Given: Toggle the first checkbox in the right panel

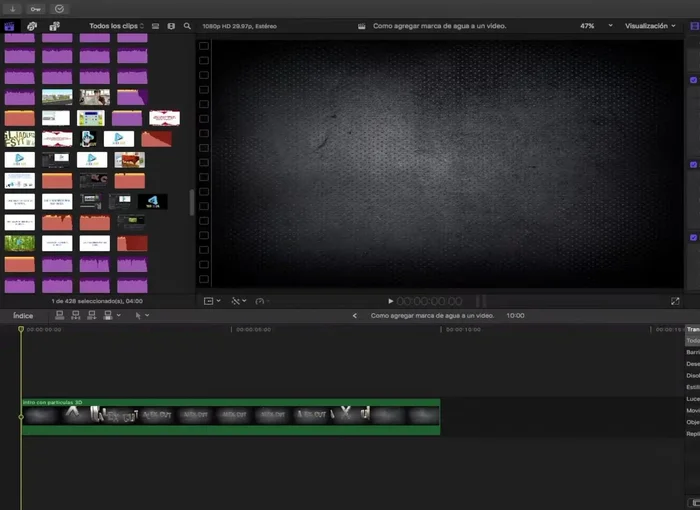Looking at the screenshot, I should [x=694, y=80].
